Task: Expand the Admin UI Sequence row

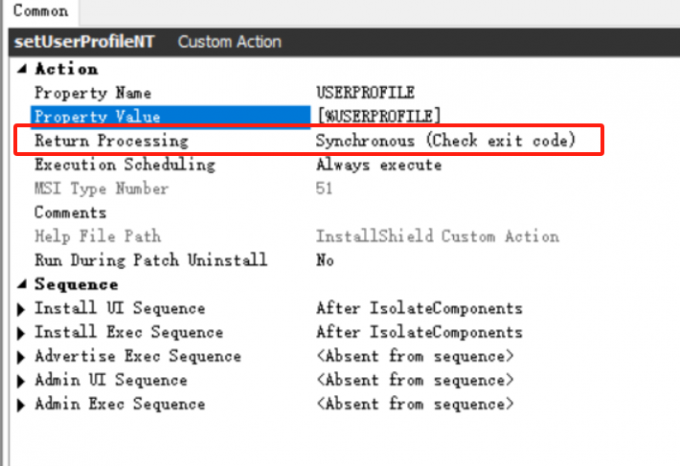Action: 22,380
